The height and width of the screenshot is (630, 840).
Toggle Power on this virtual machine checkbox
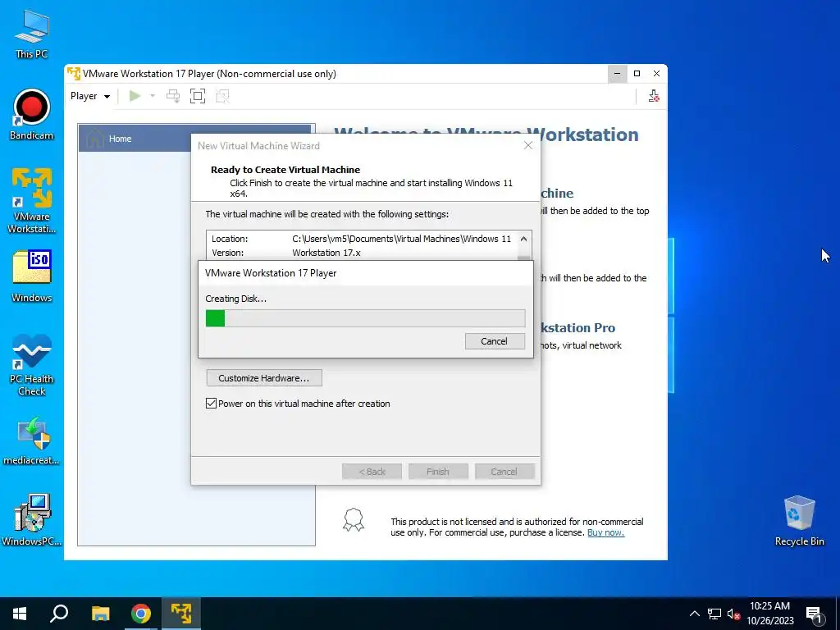(211, 404)
